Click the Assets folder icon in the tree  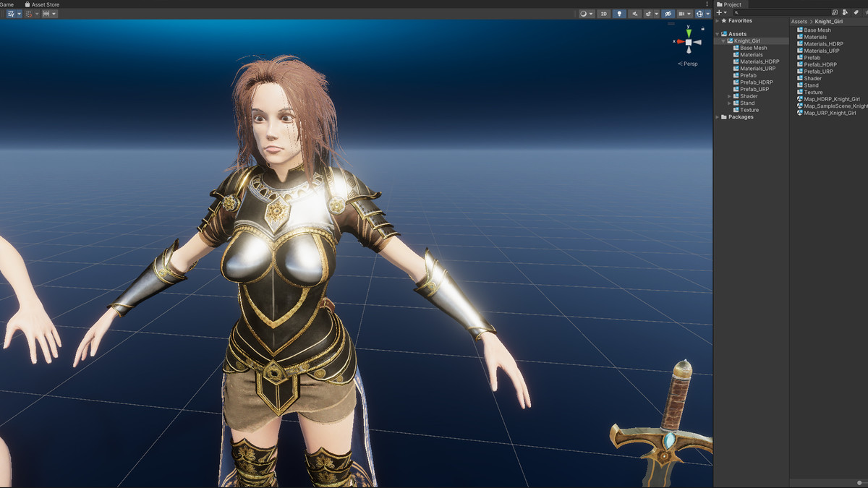(724, 34)
